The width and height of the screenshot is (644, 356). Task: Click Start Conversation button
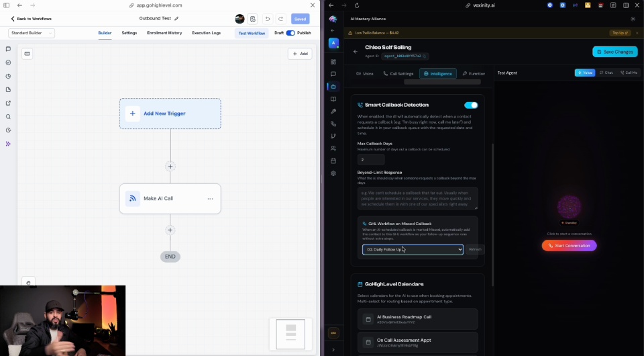(569, 245)
